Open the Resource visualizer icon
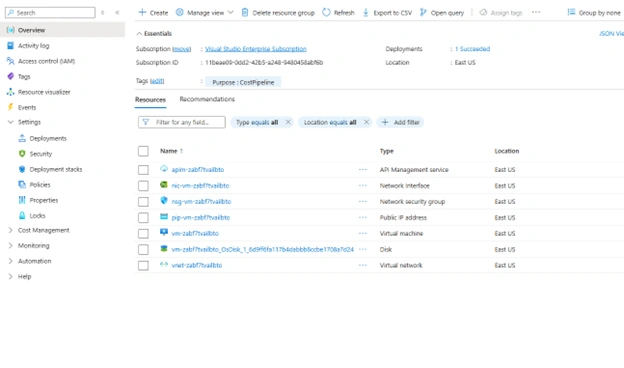Image resolution: width=624 pixels, height=368 pixels. tap(11, 92)
